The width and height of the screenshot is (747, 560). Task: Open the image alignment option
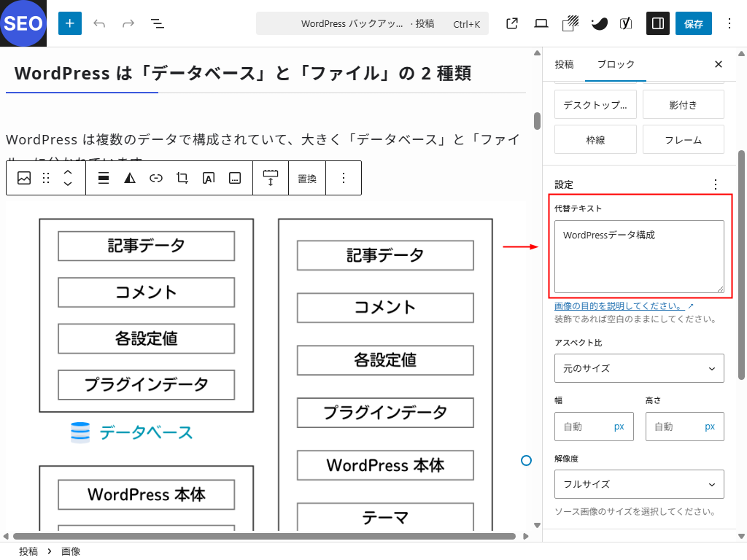104,178
